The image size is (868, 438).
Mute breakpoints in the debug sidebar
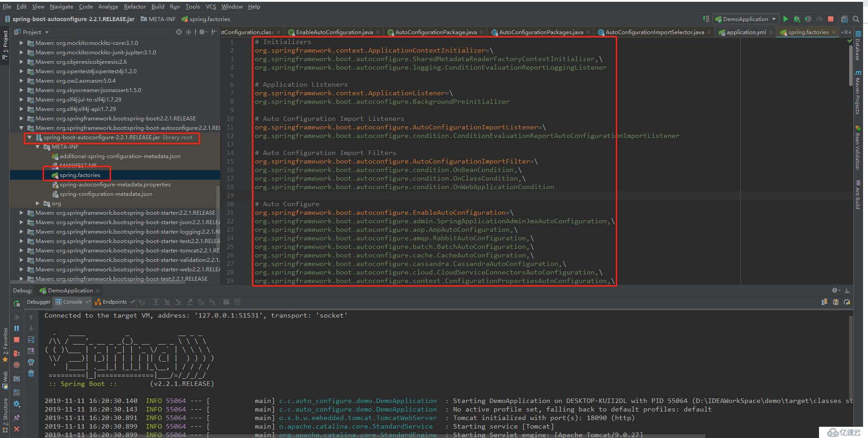(x=17, y=365)
